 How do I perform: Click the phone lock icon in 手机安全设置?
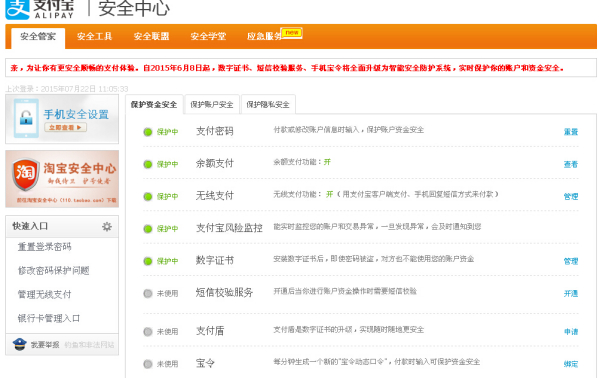pos(26,118)
